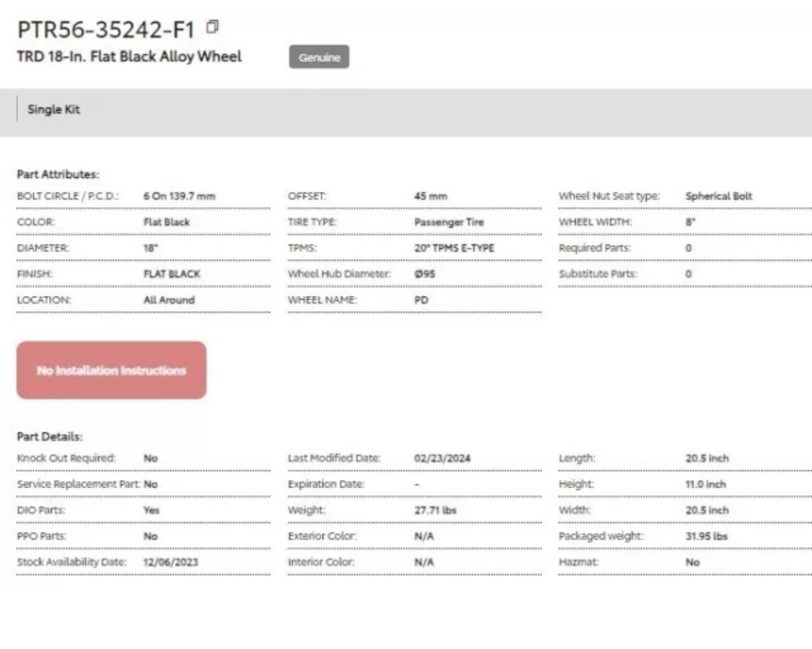
Task: Select the TPMS value 20" TPMS E-TYPE
Action: [x=454, y=248]
